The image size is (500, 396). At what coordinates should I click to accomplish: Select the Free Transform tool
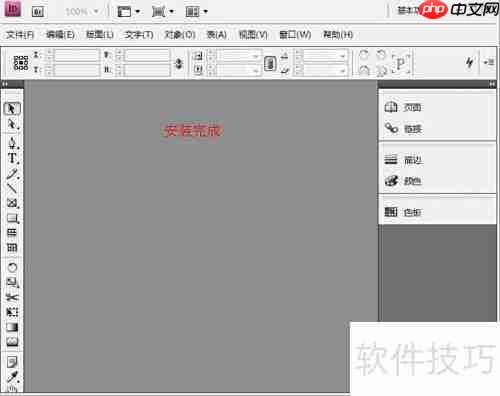pos(12,312)
